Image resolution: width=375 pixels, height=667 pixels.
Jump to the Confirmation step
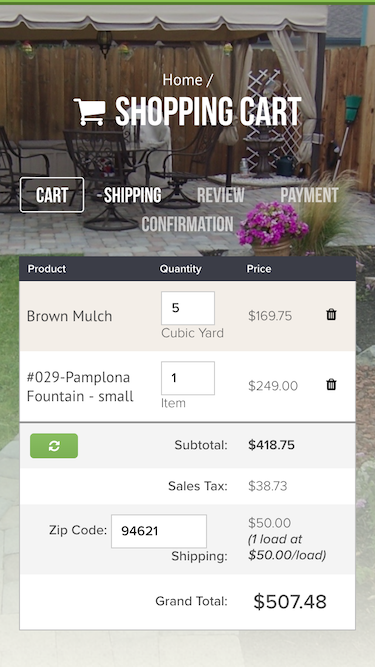click(x=188, y=224)
